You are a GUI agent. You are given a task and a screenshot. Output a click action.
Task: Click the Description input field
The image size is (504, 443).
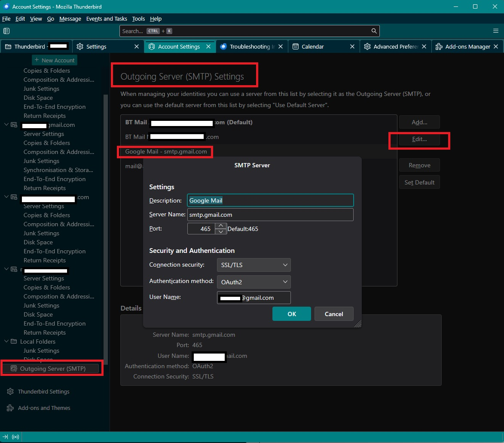(270, 200)
